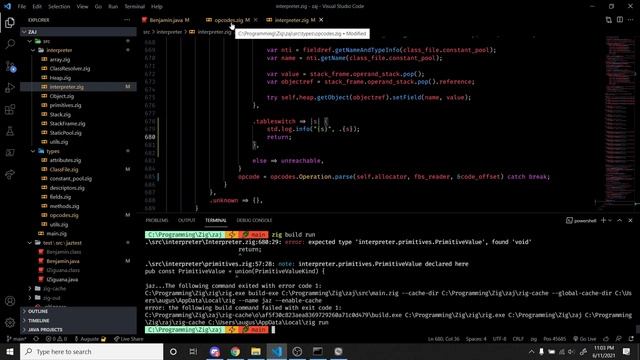Open the Windows Start menu

point(10,351)
